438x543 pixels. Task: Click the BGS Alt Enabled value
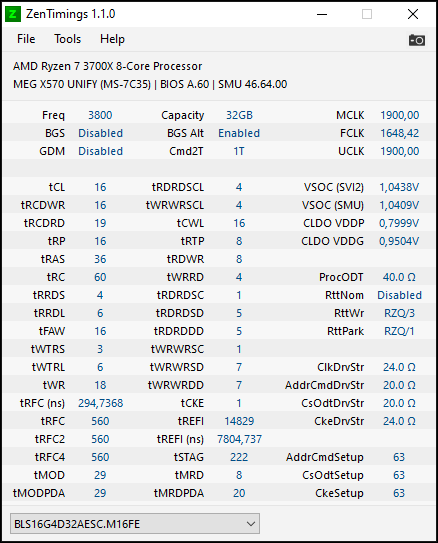click(x=239, y=133)
